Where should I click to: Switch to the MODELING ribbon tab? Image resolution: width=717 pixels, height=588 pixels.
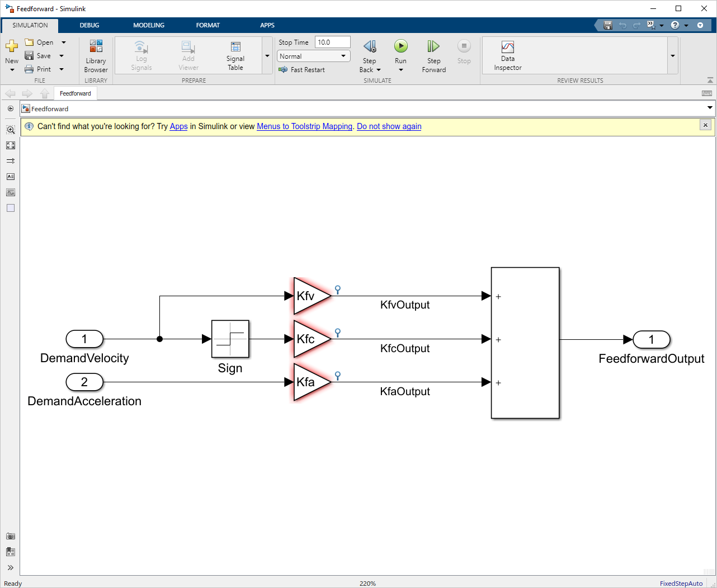[148, 25]
